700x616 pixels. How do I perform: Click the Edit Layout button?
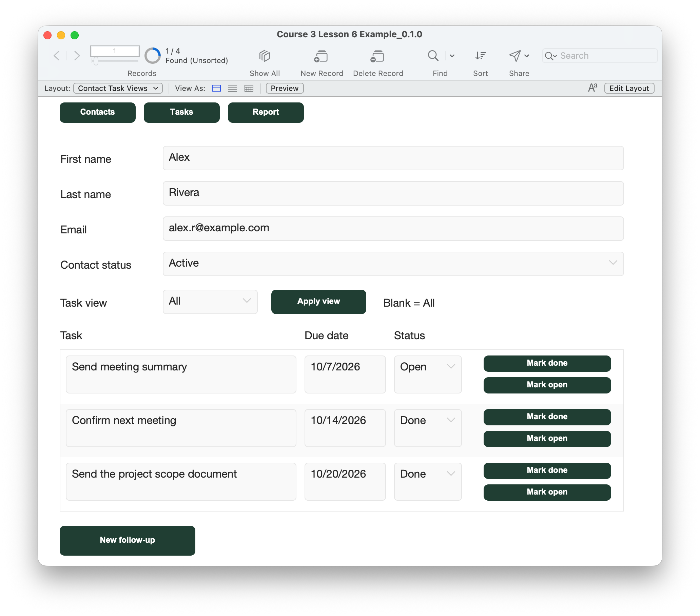tap(629, 89)
